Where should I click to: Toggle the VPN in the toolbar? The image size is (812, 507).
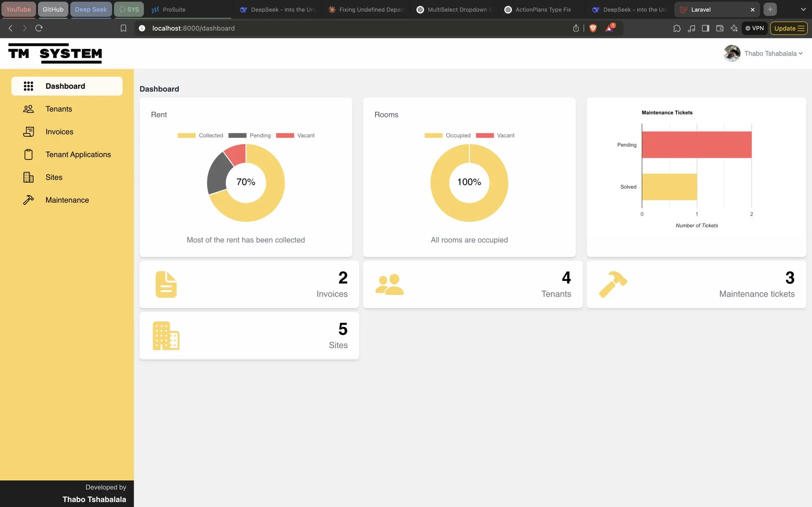(754, 28)
